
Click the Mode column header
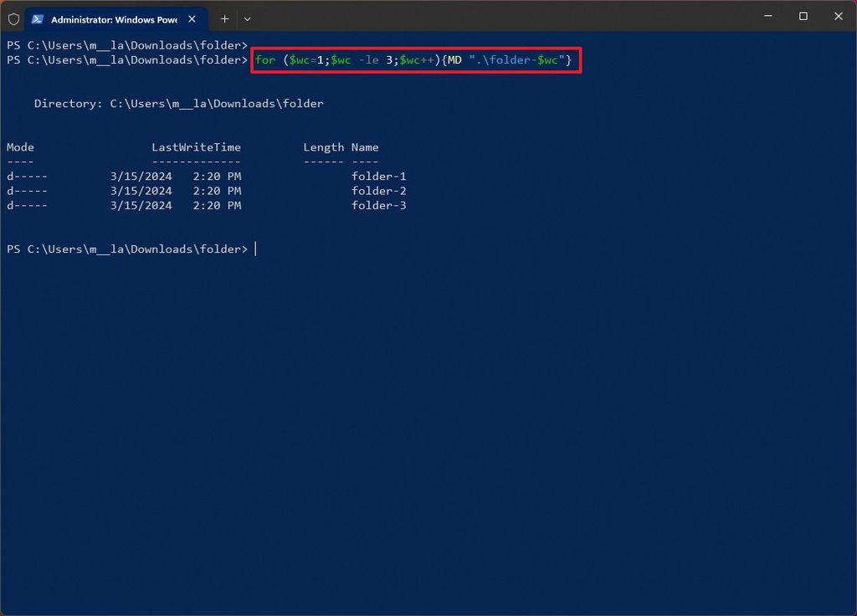[20, 146]
